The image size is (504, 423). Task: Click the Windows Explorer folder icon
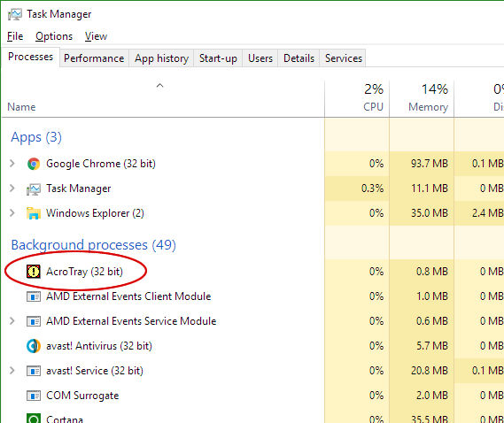tap(34, 213)
